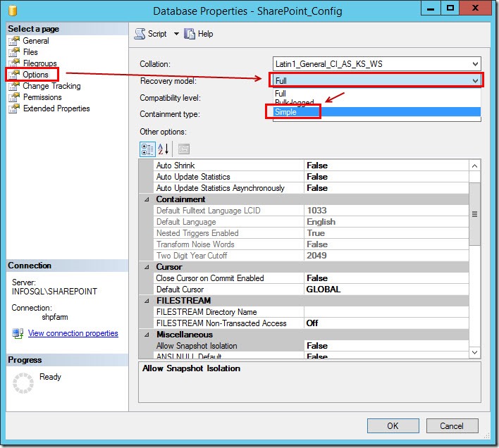Open the Extended Properties page
This screenshot has width=499, height=448.
[x=56, y=108]
